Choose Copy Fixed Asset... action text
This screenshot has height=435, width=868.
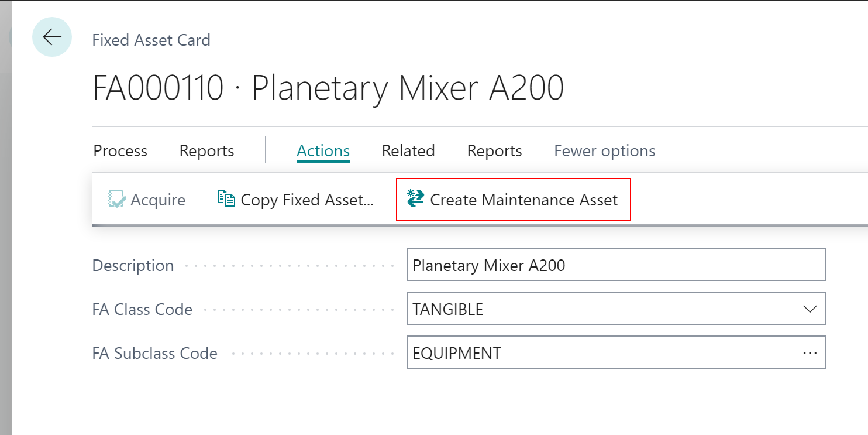307,200
